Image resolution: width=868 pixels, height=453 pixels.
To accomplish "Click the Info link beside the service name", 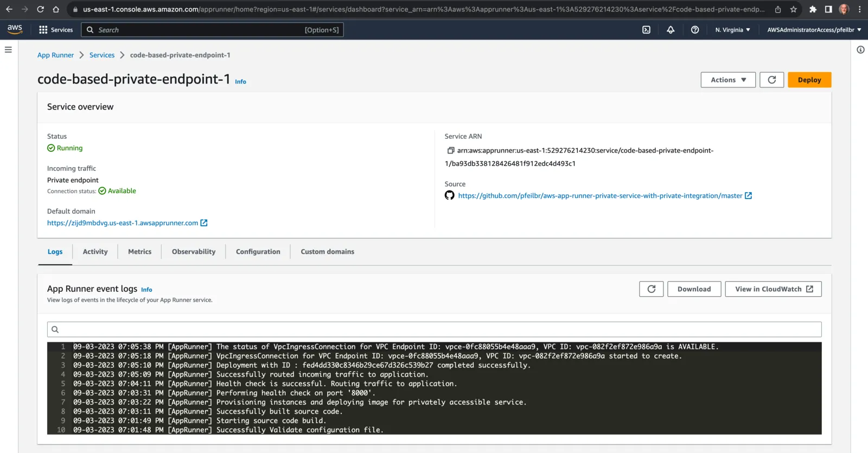I will (240, 82).
